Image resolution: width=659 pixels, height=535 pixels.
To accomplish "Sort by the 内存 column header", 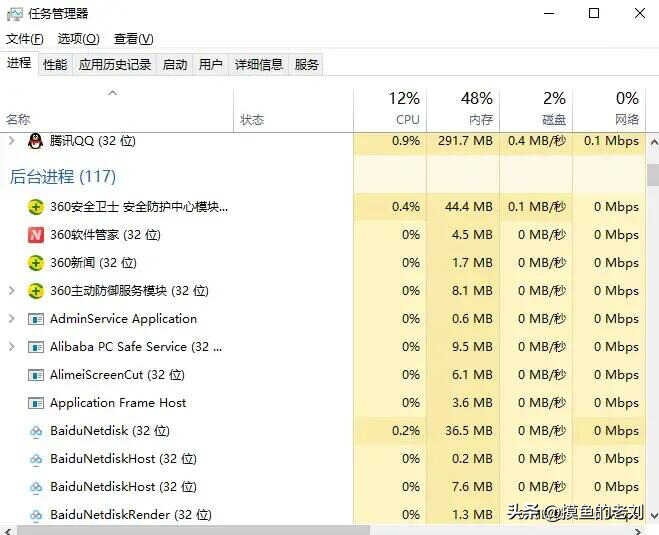I will point(463,109).
